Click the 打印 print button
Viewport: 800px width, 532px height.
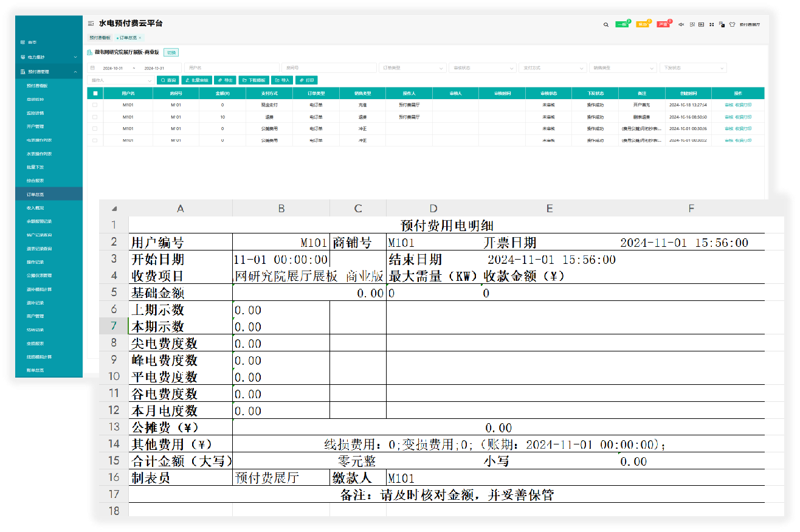[x=306, y=80]
